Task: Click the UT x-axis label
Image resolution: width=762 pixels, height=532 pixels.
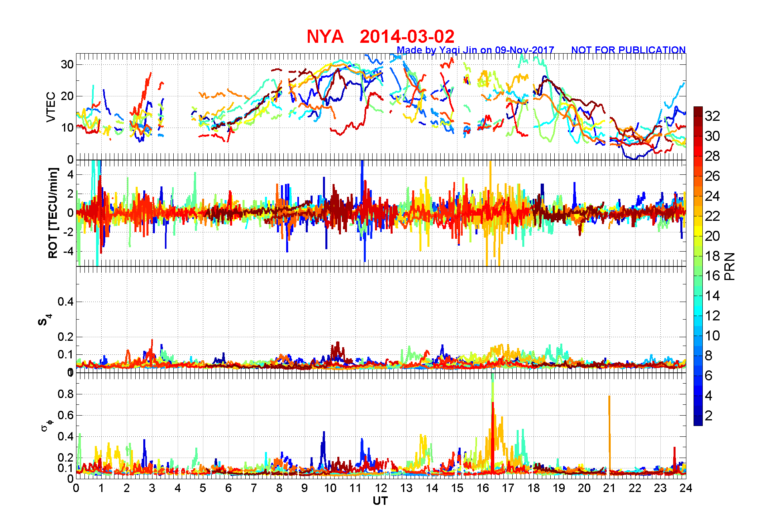Action: pyautogui.click(x=380, y=501)
